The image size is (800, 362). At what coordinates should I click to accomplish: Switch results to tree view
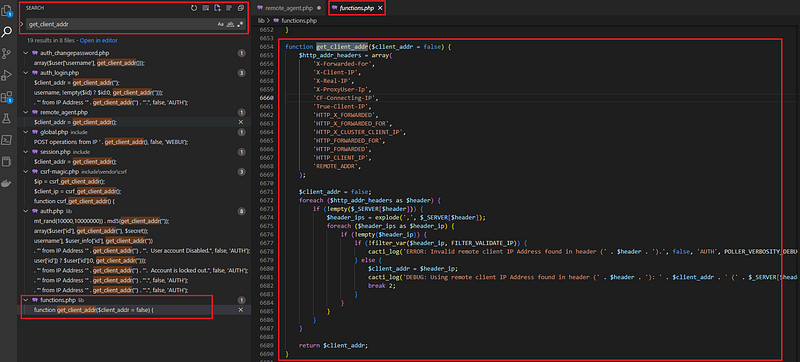coord(229,8)
